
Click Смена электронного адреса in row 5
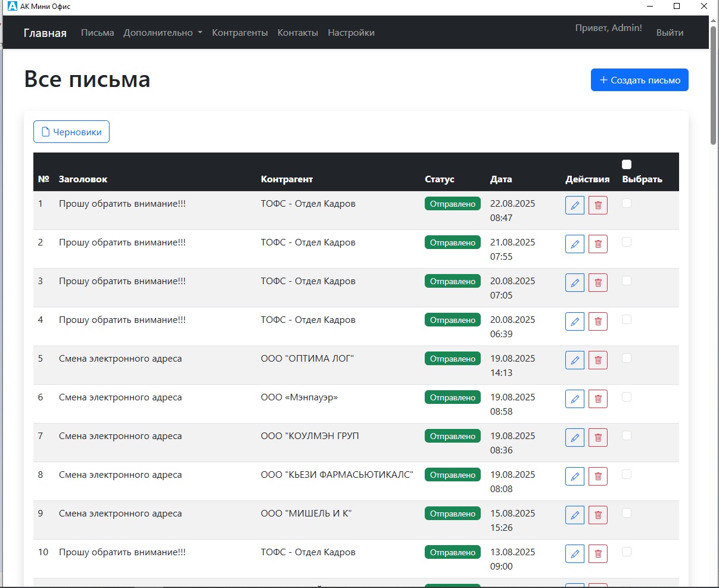[x=120, y=359]
